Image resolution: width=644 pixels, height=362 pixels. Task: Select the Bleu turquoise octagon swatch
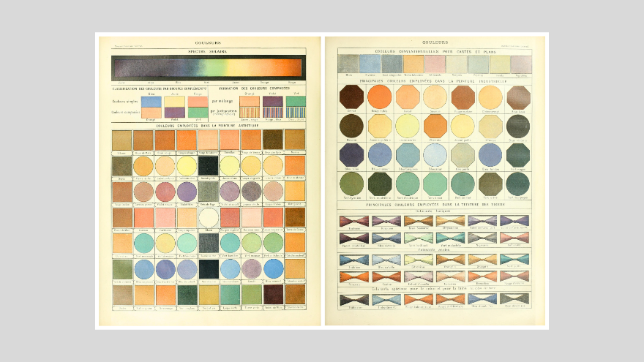[x=408, y=155]
